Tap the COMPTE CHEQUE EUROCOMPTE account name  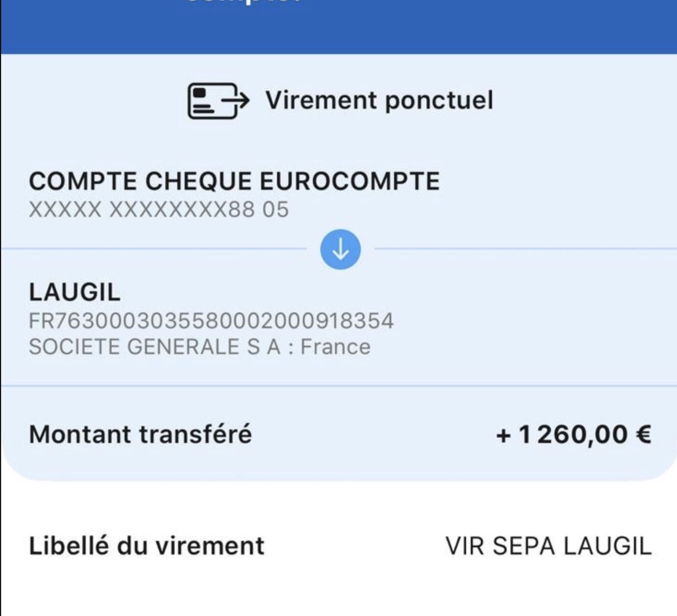(234, 181)
